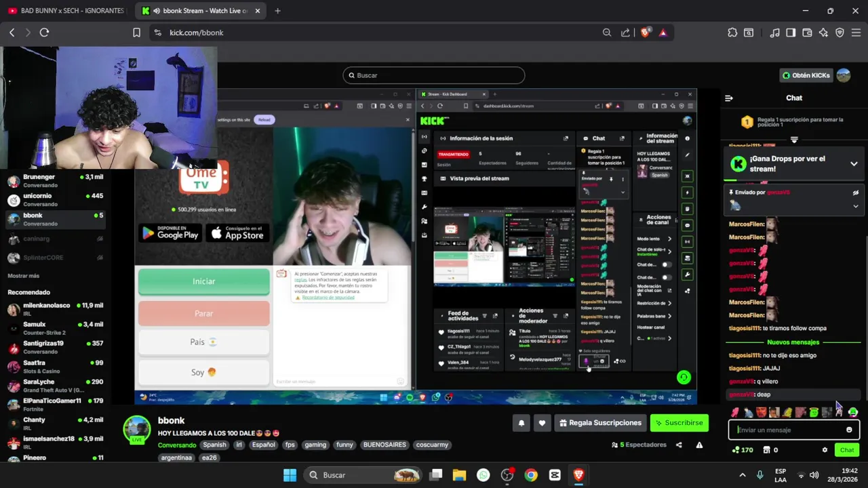Expand the gift subscription leaderboard handle
Screen dimensions: 868x488
794,140
